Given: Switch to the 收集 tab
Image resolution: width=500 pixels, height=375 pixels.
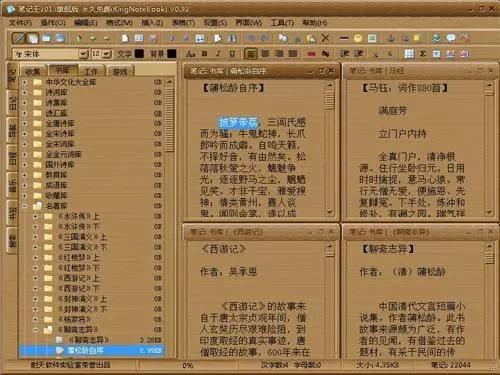Looking at the screenshot, I should [33, 71].
